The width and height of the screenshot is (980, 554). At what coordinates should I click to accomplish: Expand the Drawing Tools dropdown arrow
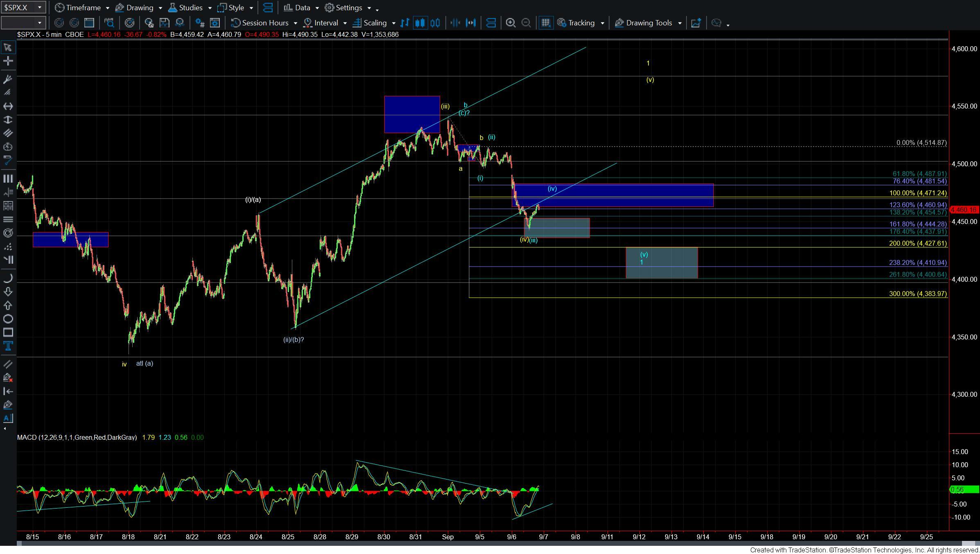click(680, 23)
